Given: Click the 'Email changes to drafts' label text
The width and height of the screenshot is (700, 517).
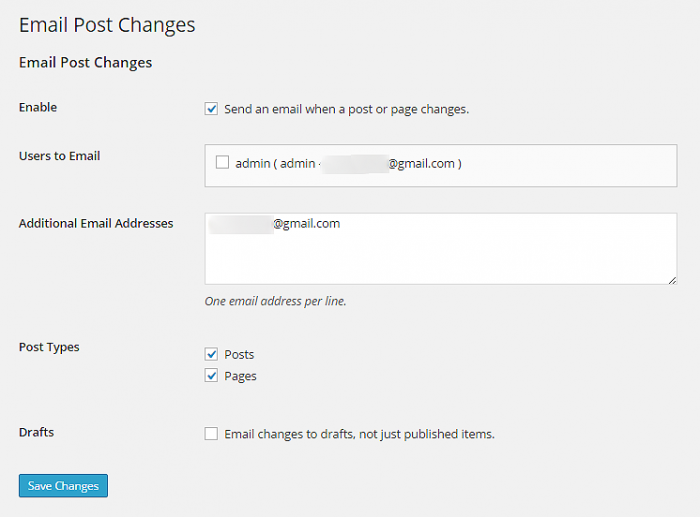Looking at the screenshot, I should pyautogui.click(x=360, y=434).
